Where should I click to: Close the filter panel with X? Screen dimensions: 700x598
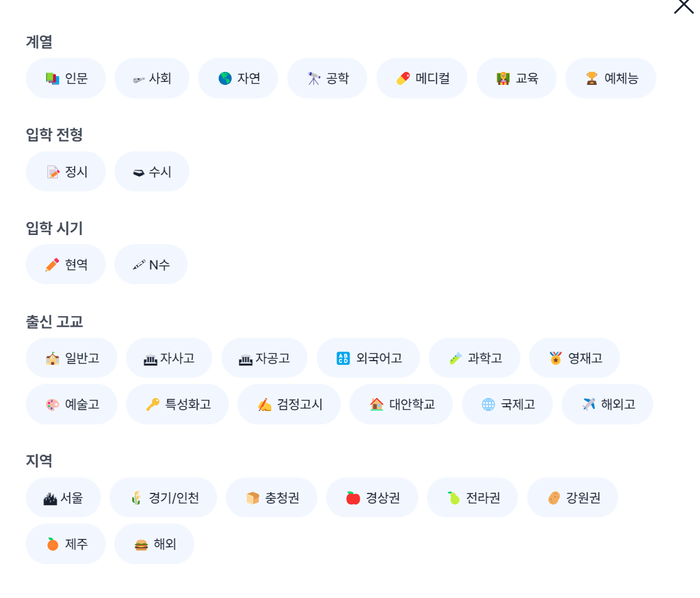point(683,6)
